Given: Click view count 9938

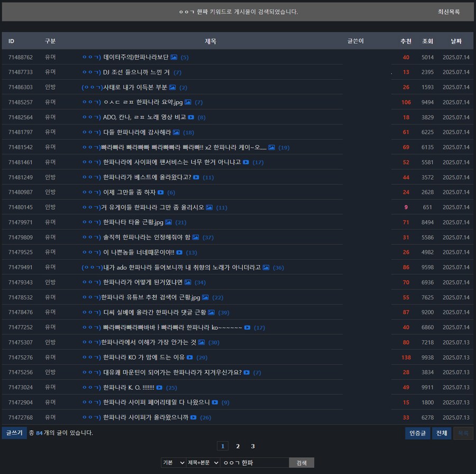Looking at the screenshot, I should pos(427,358).
